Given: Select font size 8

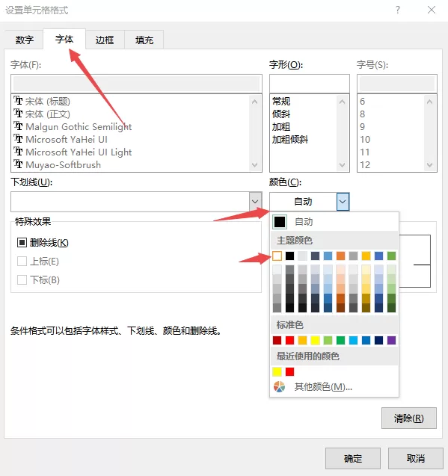Looking at the screenshot, I should (x=362, y=114).
